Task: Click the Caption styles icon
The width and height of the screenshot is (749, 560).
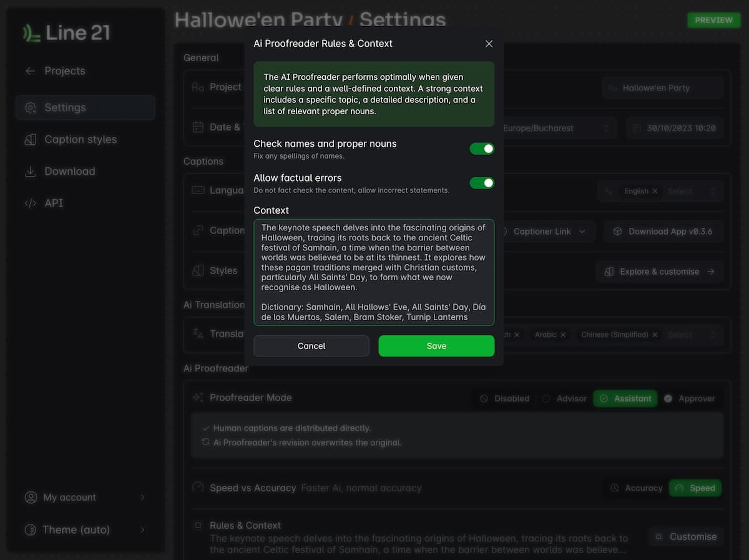Action: 30,140
